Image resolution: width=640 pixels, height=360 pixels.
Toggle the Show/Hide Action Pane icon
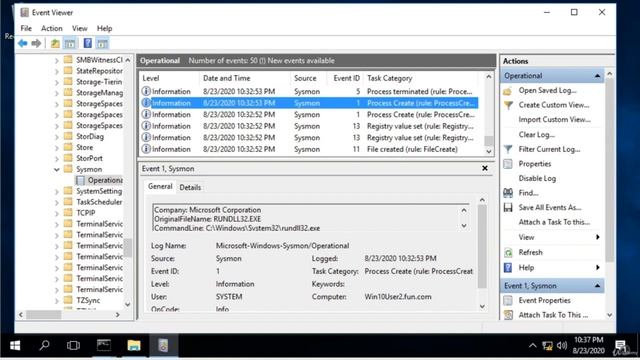[x=102, y=43]
